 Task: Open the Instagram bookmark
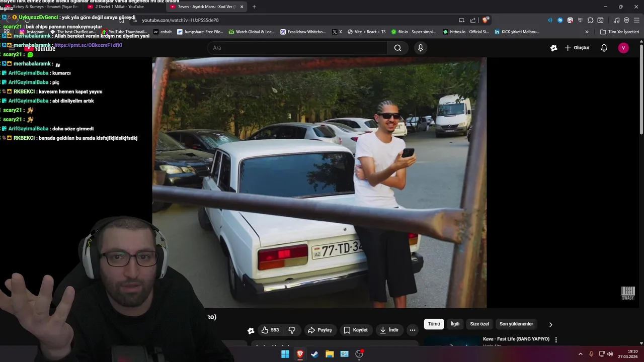(x=32, y=32)
